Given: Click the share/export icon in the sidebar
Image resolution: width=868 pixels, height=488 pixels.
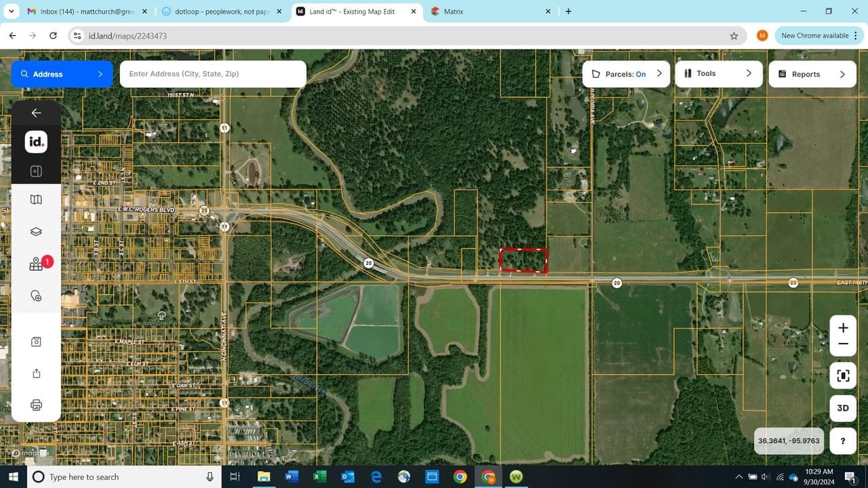Looking at the screenshot, I should pos(36,373).
